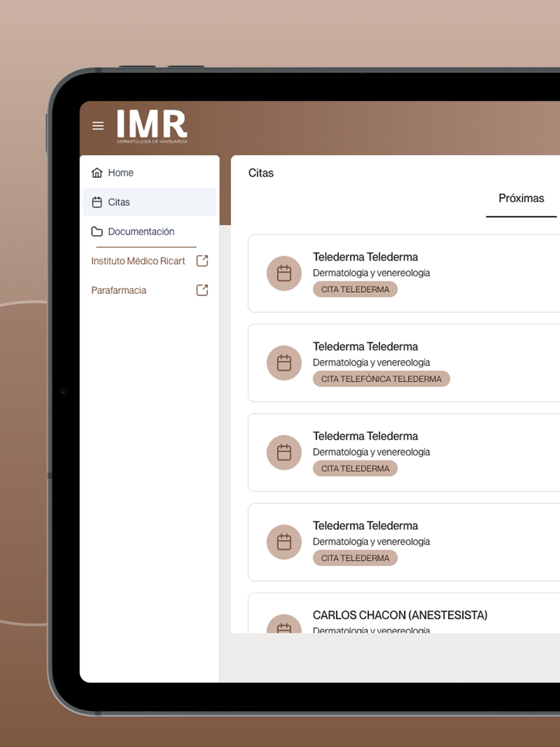Click the Documentación folder icon
Viewport: 560px width, 747px height.
[x=97, y=231]
